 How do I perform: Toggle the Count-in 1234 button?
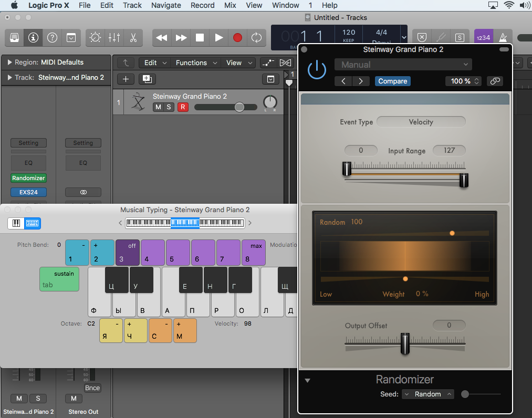[483, 37]
